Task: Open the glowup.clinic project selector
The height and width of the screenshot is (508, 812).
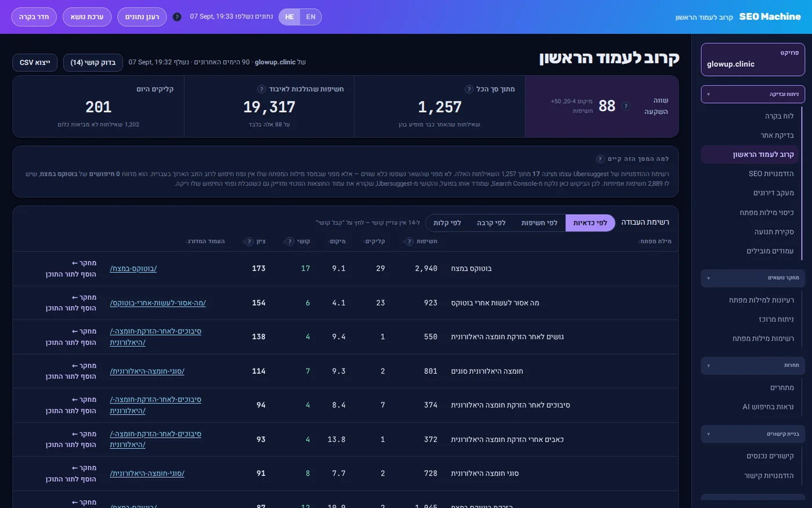Action: (753, 59)
